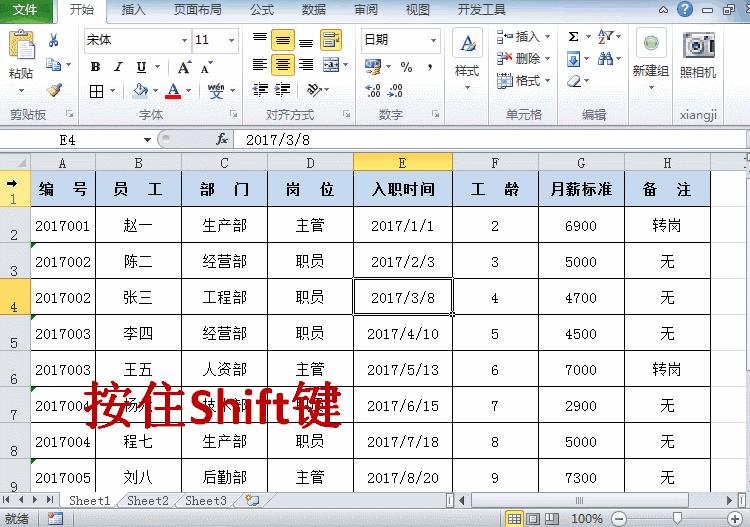The width and height of the screenshot is (750, 527).
Task: Open borders dropdown arrow
Action: click(113, 90)
